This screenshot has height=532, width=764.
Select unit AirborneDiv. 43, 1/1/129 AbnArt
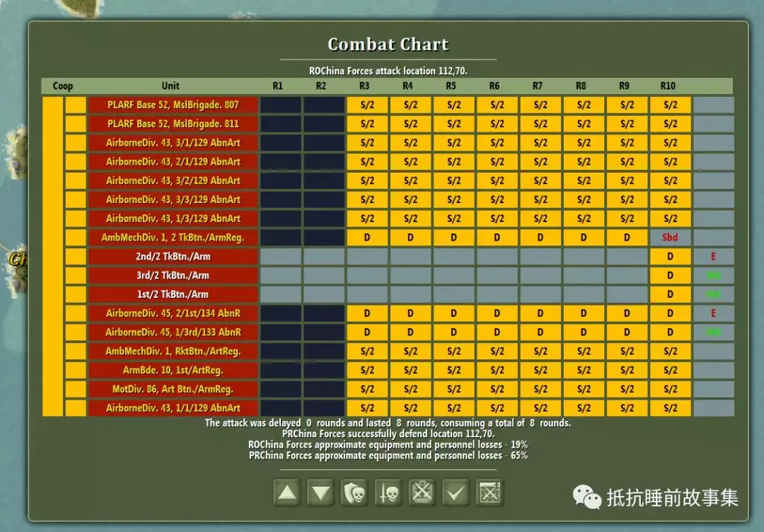click(173, 408)
